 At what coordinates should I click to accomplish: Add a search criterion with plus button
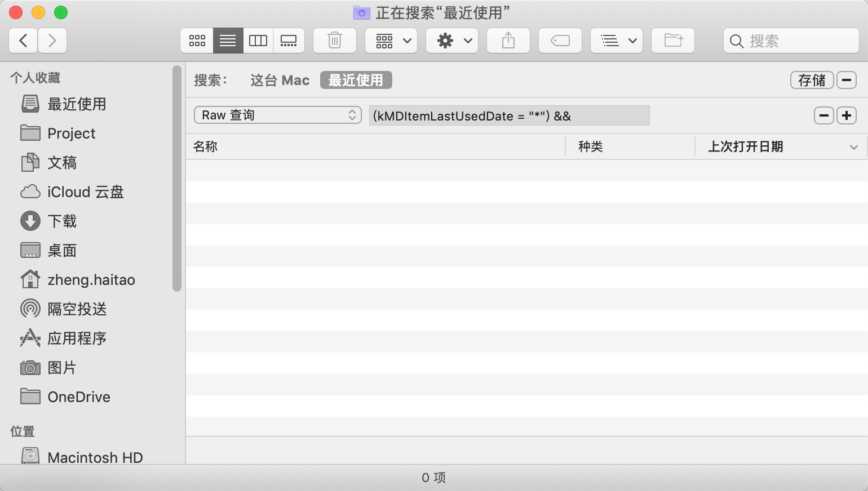coord(847,115)
